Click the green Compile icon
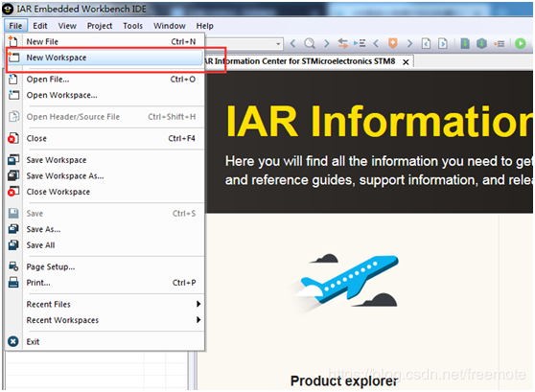535x392 pixels. pos(465,43)
